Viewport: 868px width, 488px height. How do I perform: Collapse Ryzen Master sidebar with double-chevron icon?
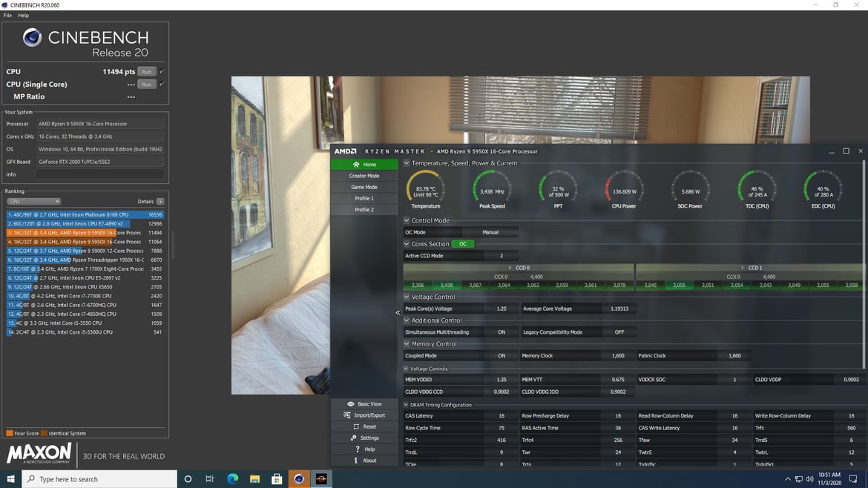tap(398, 313)
